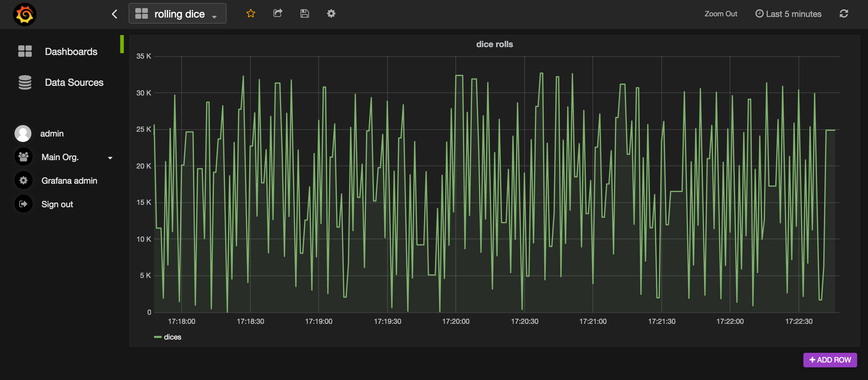Click the clock icon in time picker
This screenshot has width=868, height=380.
[759, 14]
